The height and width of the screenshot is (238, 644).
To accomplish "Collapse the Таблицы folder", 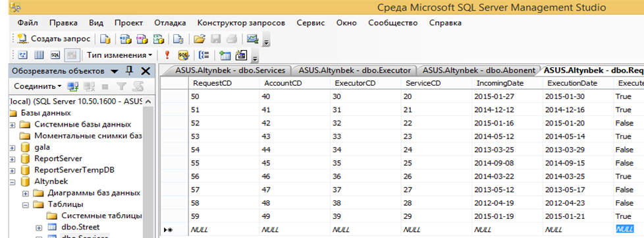I will [26, 204].
